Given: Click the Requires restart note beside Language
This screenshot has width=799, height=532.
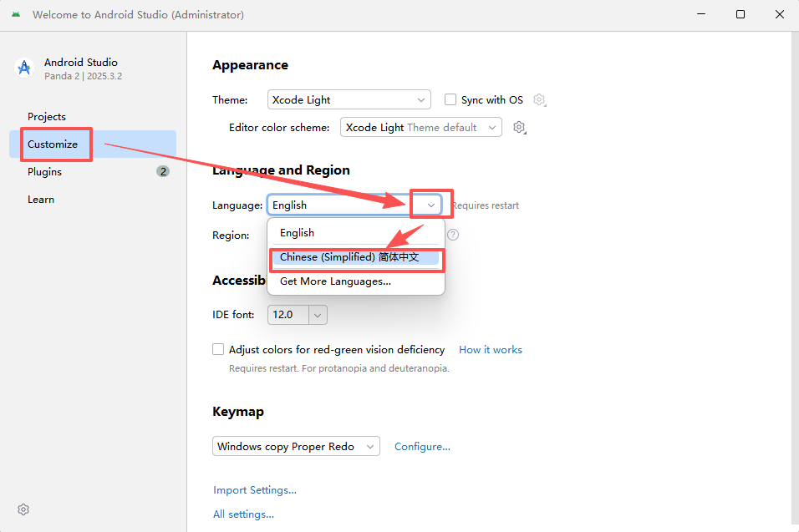Looking at the screenshot, I should tap(486, 205).
